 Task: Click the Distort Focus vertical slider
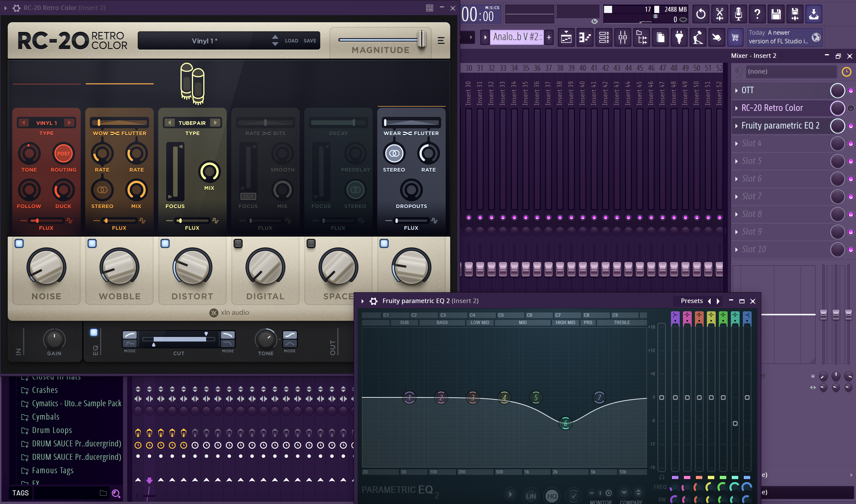point(175,172)
